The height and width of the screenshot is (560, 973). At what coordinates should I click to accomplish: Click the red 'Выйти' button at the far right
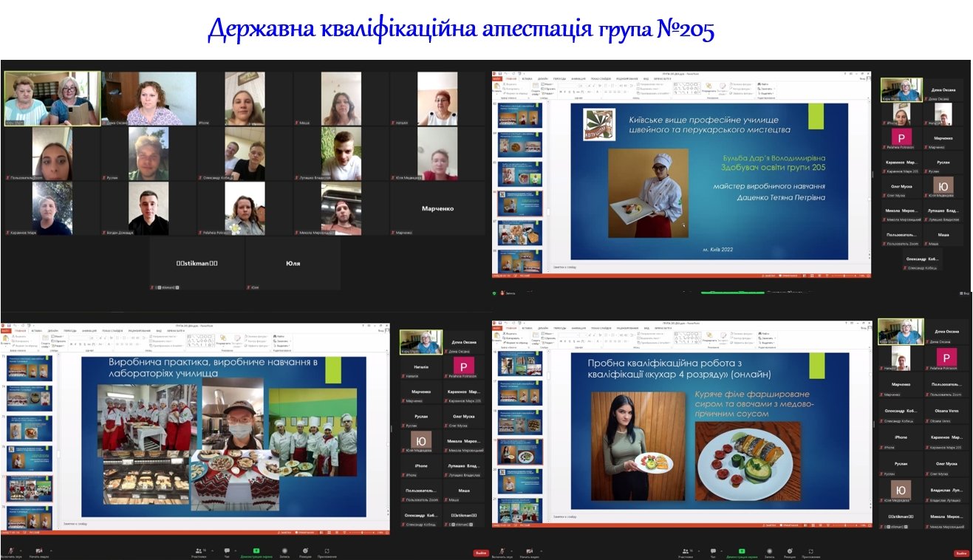coord(961,553)
